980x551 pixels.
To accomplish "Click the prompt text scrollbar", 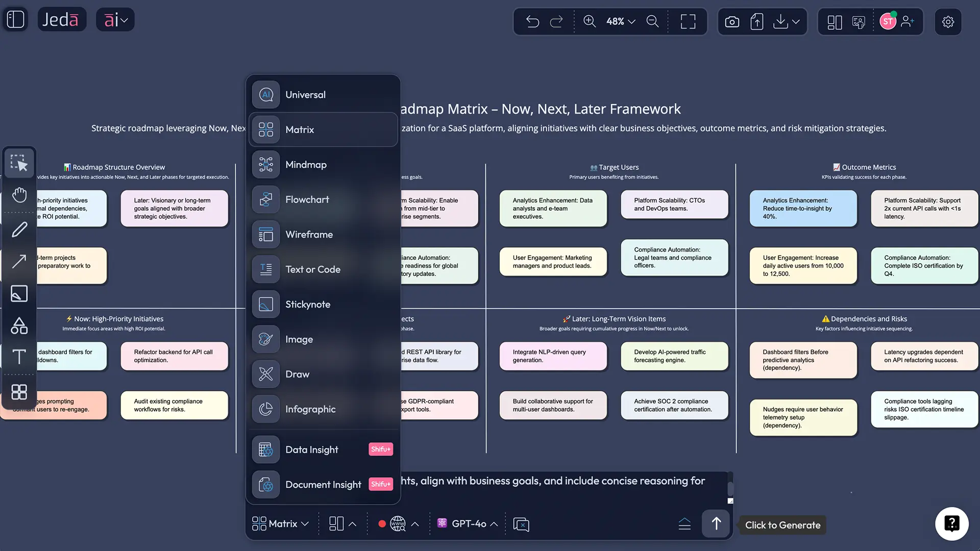I will (x=730, y=488).
